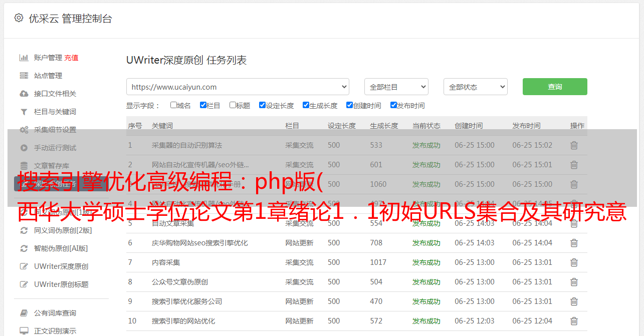Click trash icon in row 3

[574, 184]
